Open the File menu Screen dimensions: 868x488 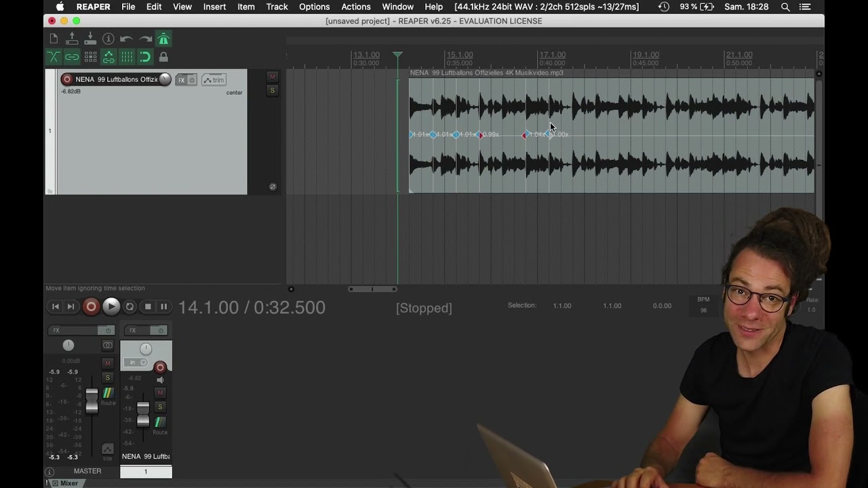(128, 7)
